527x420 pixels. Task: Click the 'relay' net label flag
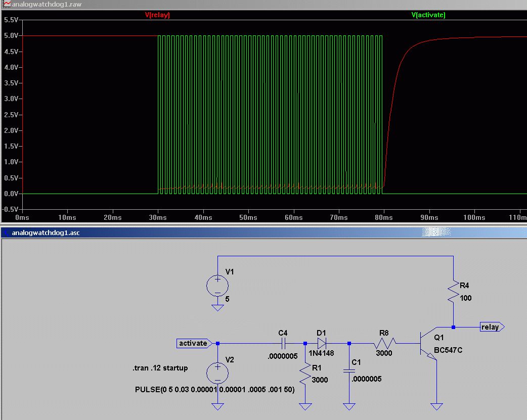click(490, 327)
